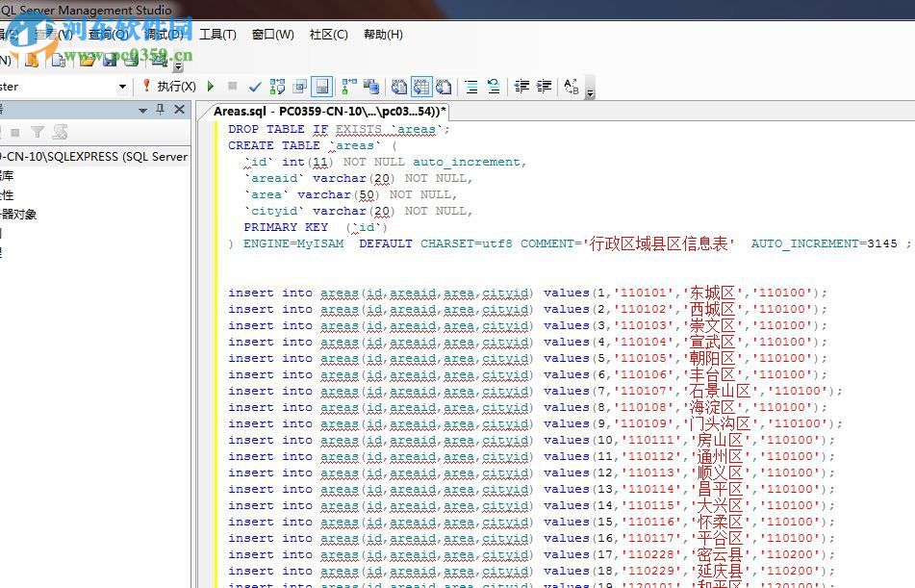The image size is (915, 588).
Task: Execute the query with the Execute icon
Action: [x=210, y=87]
